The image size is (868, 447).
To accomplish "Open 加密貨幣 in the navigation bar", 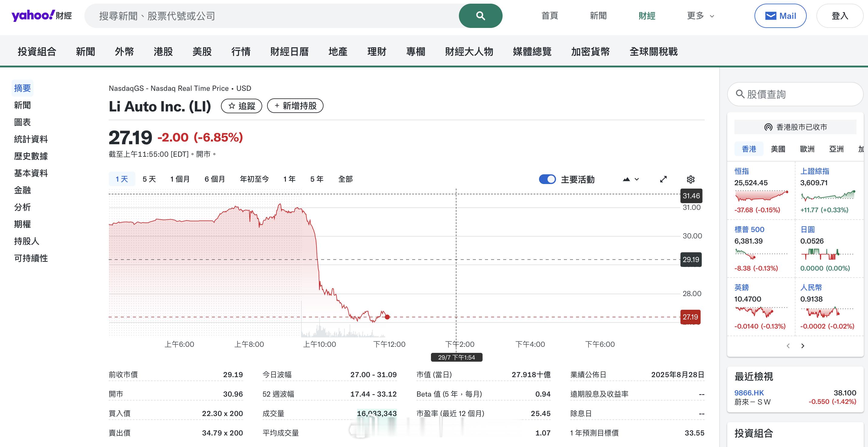I will coord(590,52).
